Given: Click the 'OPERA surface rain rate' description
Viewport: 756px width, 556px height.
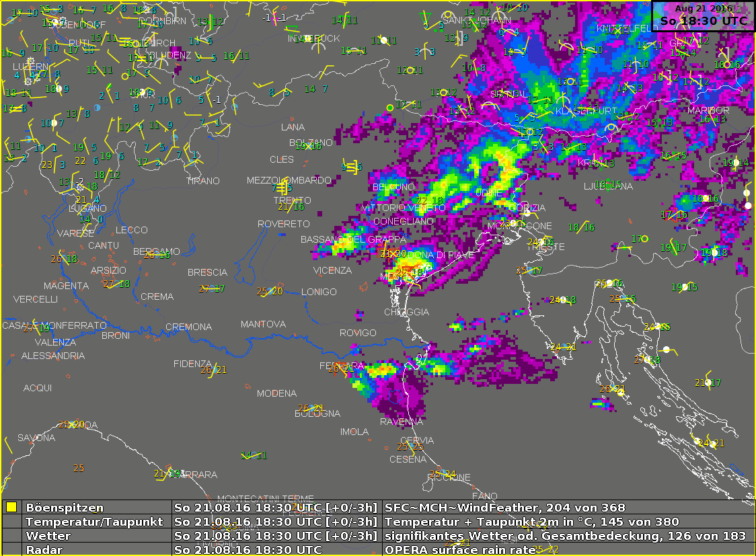Looking at the screenshot, I should (x=461, y=550).
